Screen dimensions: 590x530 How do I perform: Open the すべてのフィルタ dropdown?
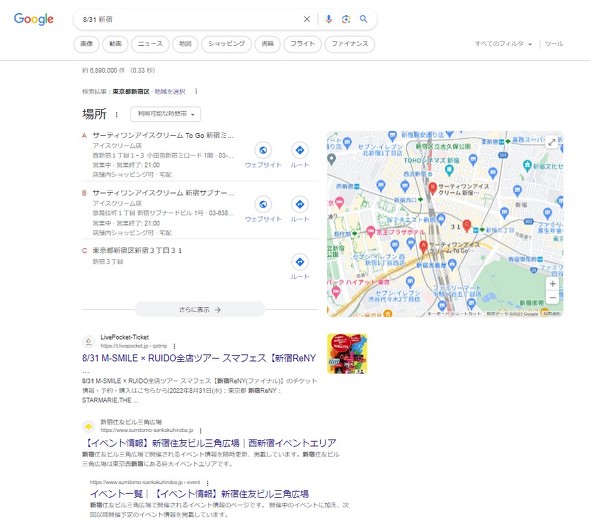tap(503, 44)
